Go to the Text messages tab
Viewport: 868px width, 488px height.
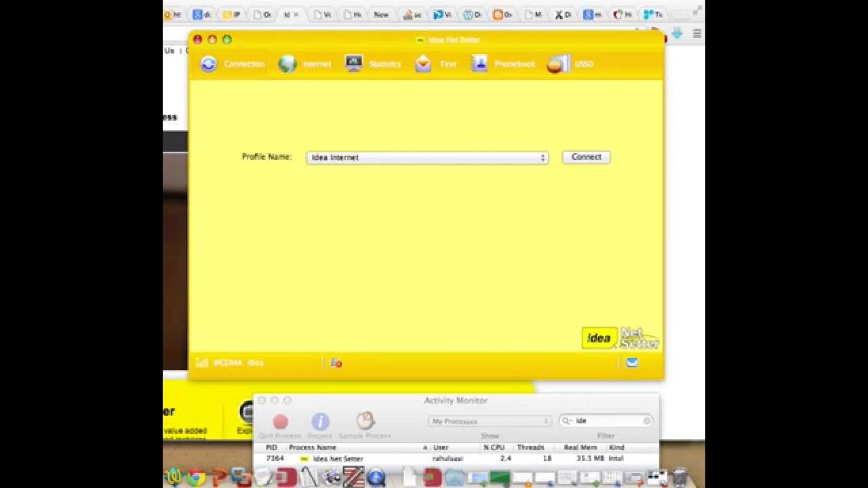435,64
